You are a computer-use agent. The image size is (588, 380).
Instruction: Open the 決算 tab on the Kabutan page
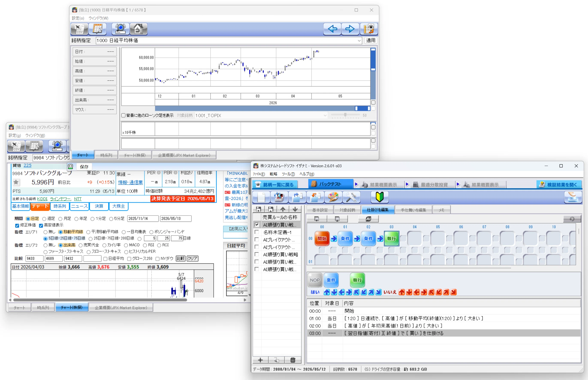(99, 206)
